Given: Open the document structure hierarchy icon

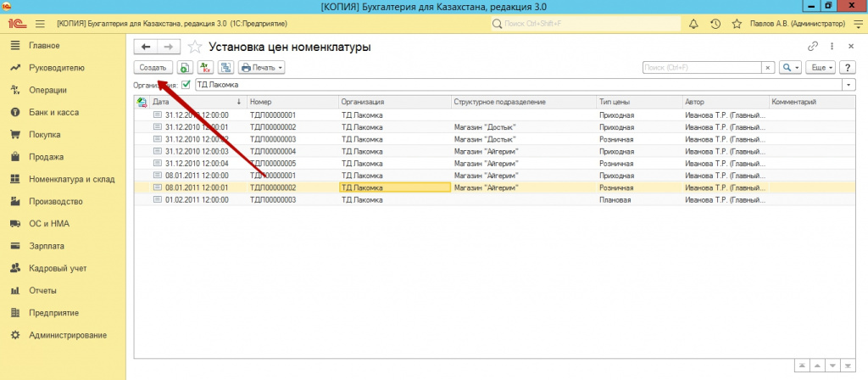Looking at the screenshot, I should pos(225,68).
